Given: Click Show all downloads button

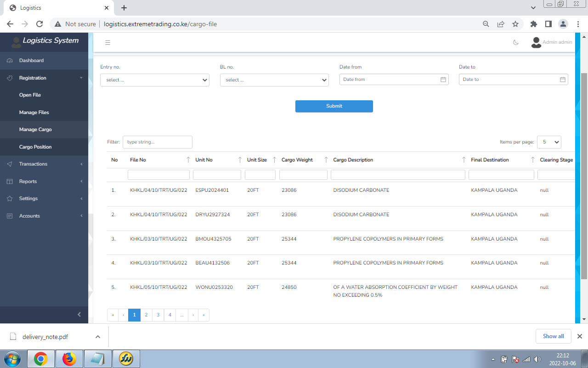Looking at the screenshot, I should [553, 336].
